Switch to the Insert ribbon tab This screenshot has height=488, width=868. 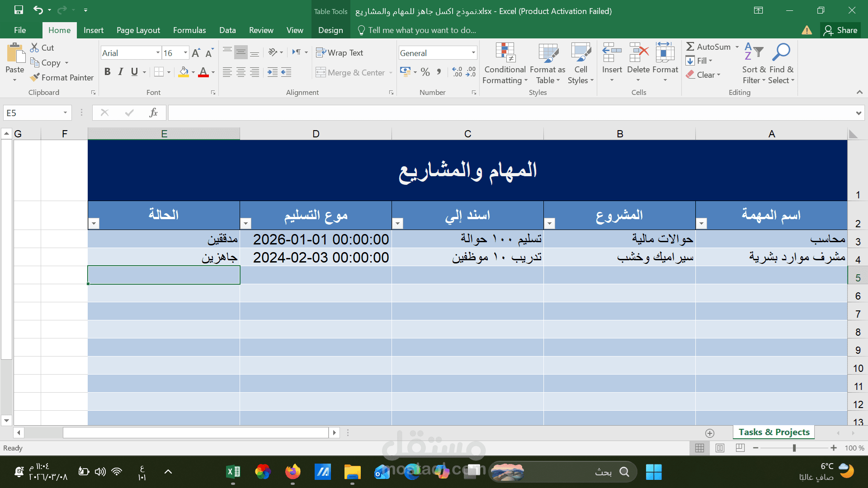(x=94, y=30)
